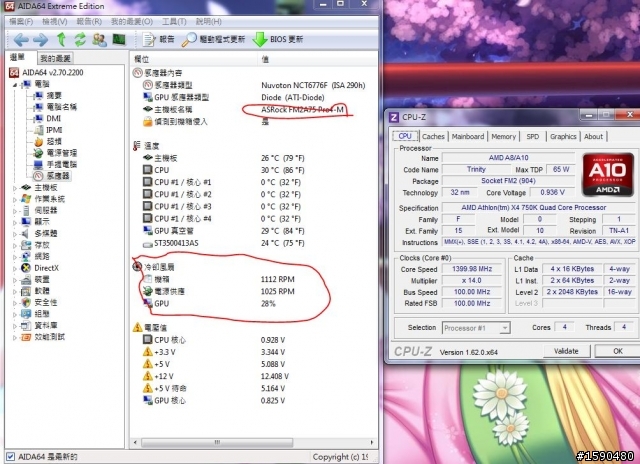Expand the DirectX tree node

click(15, 268)
